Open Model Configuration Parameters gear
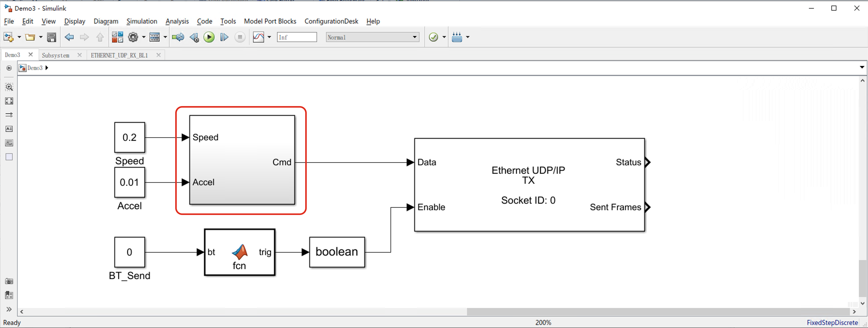The width and height of the screenshot is (868, 328). 133,37
